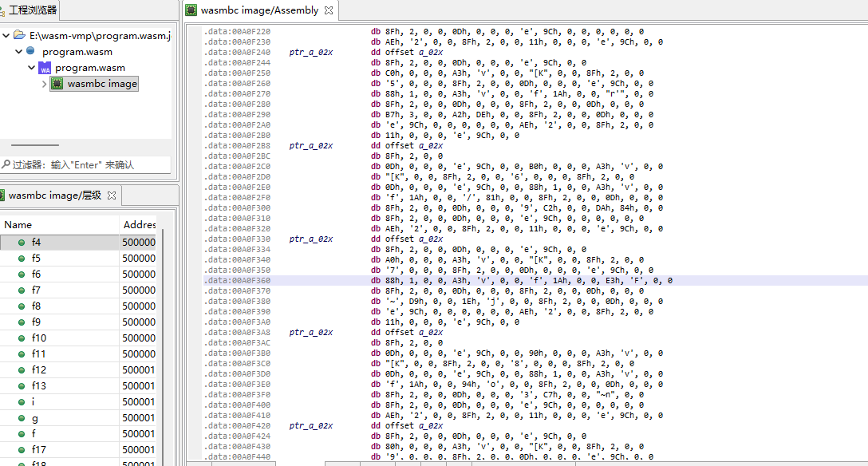
Task: Select function f9 in the hierarchy list
Action: coord(77,322)
